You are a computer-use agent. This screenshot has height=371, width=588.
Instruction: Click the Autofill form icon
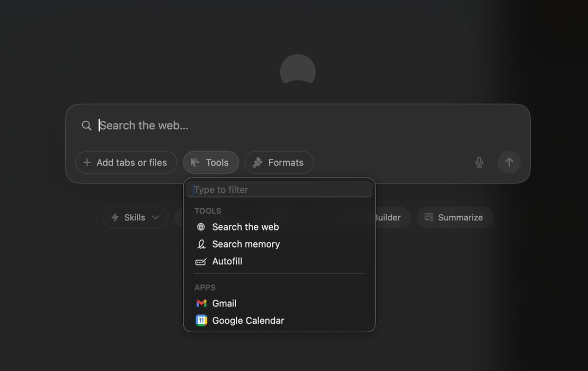coord(201,261)
